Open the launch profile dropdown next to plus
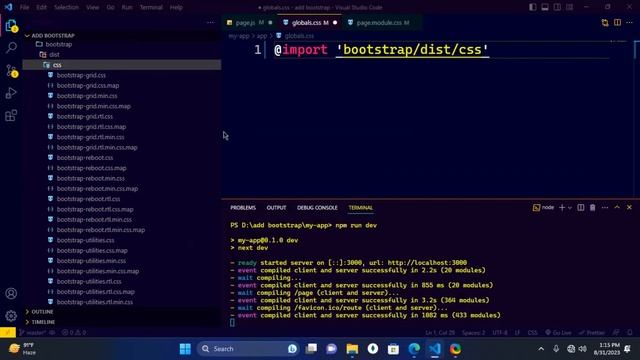640x360 pixels. point(570,208)
